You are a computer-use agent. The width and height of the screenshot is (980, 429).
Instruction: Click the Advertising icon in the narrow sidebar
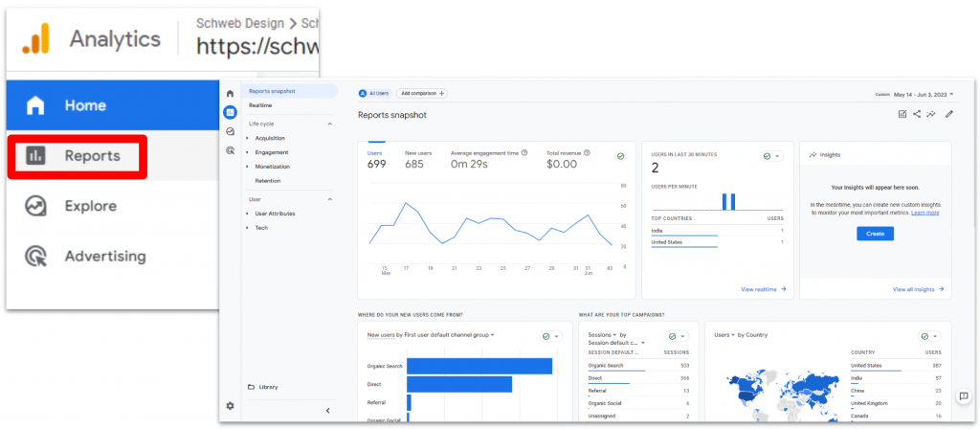(x=230, y=150)
